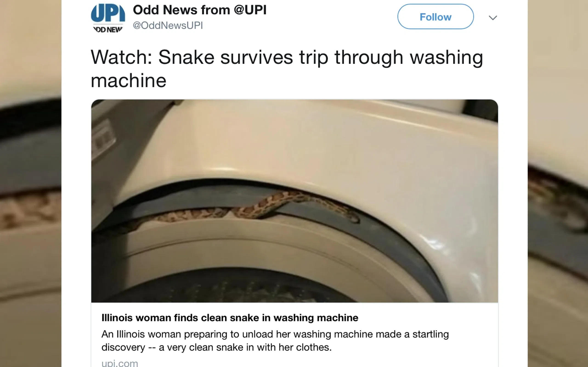Open headline 'Illinois woman finds clean snake'
This screenshot has width=588, height=367.
coord(230,318)
